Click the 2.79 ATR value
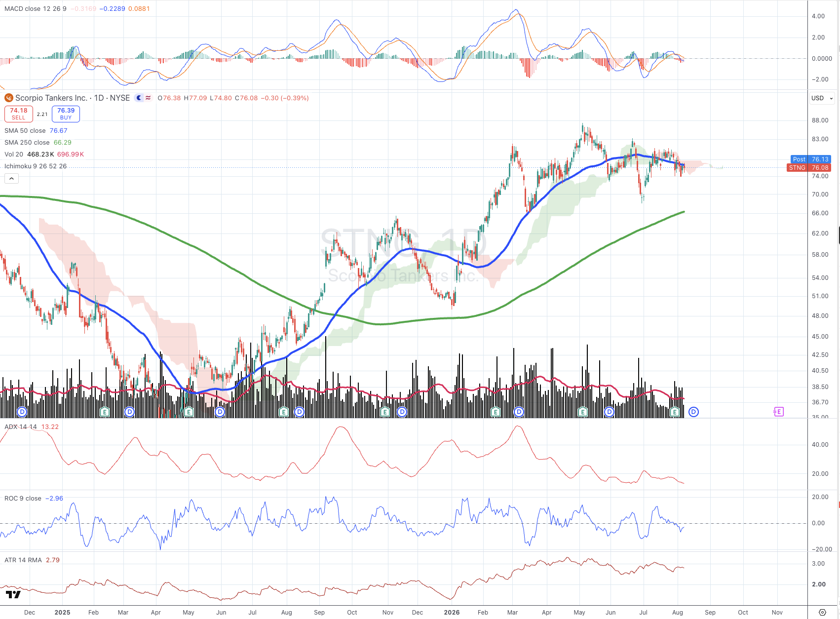Image resolution: width=840 pixels, height=619 pixels. coord(53,560)
